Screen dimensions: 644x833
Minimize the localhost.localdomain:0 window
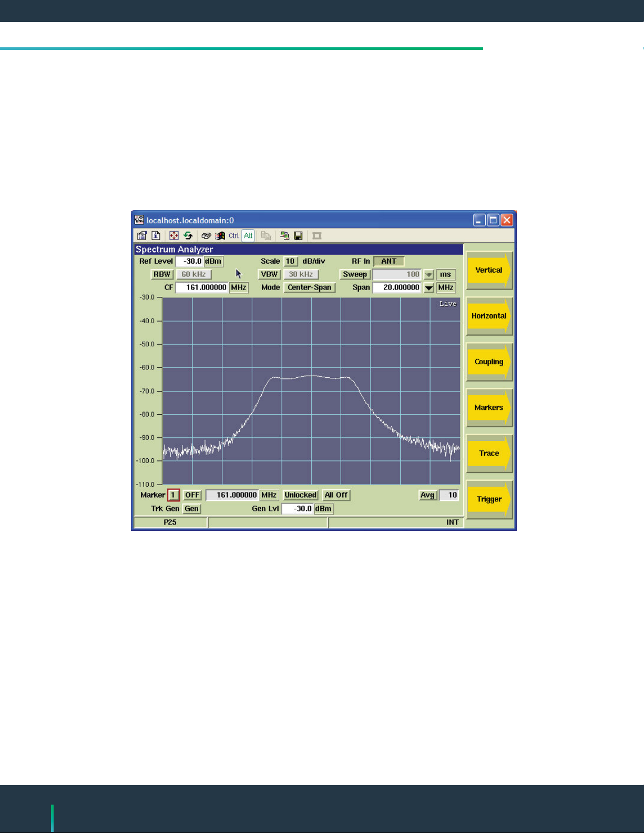click(x=479, y=220)
